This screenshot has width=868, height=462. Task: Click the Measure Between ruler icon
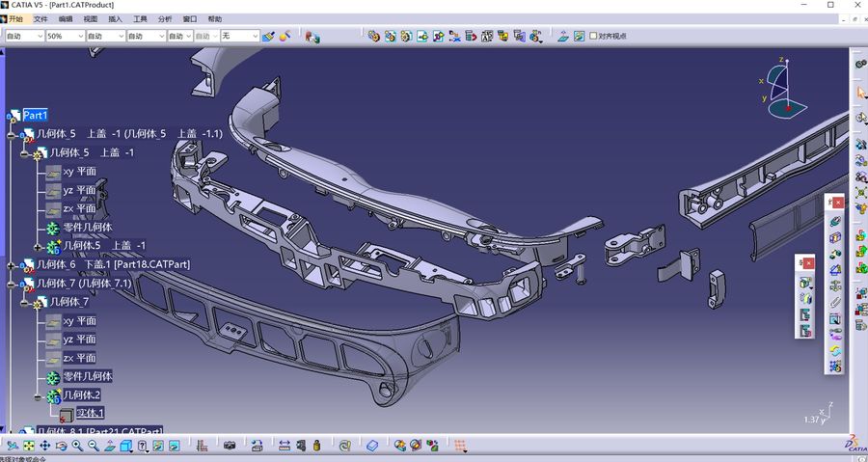coord(285,446)
